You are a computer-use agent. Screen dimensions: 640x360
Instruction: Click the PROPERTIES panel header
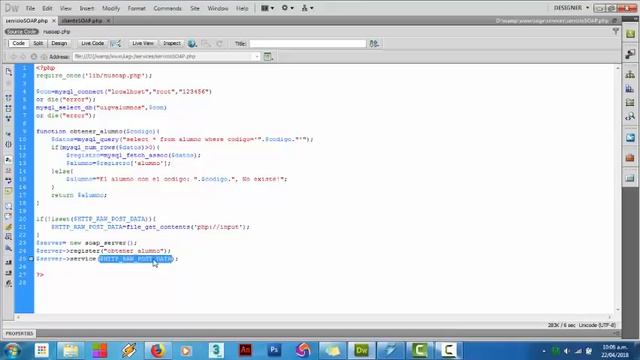pyautogui.click(x=19, y=333)
